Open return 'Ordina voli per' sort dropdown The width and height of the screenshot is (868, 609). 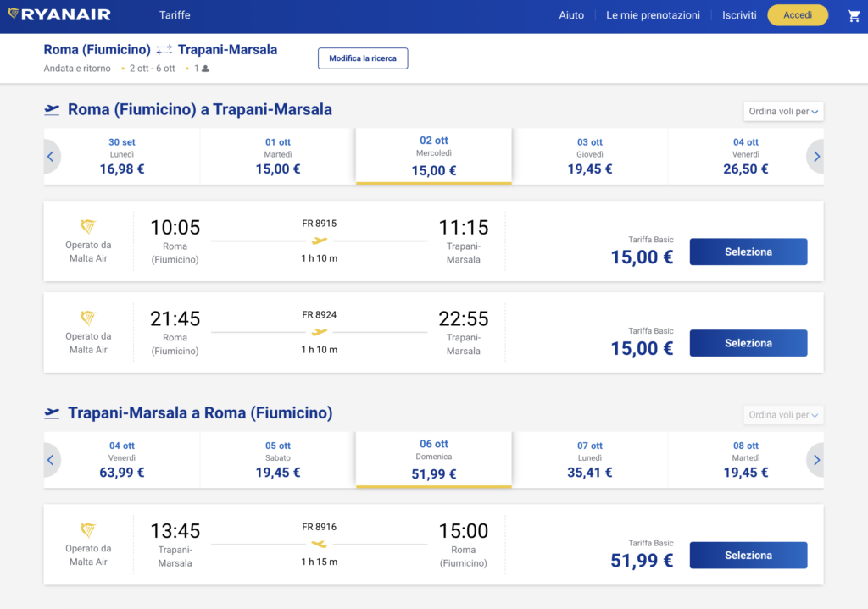(x=783, y=415)
